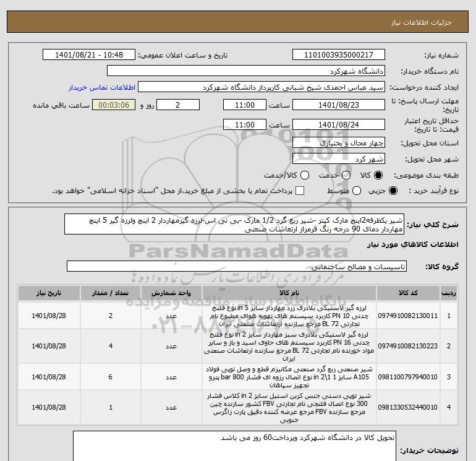Image resolution: width=476 pixels, height=461 pixels.
Task: Click the ردیف column header
Action: pyautogui.click(x=449, y=293)
